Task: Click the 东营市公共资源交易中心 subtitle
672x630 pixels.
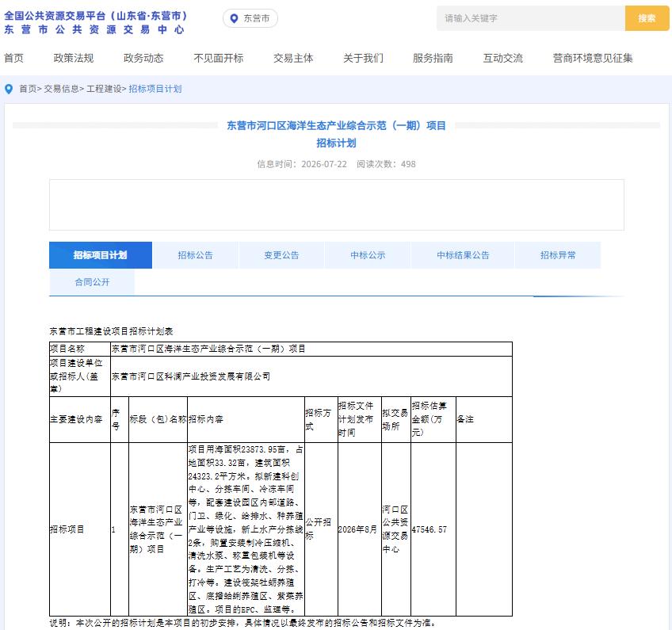Action: [94, 29]
